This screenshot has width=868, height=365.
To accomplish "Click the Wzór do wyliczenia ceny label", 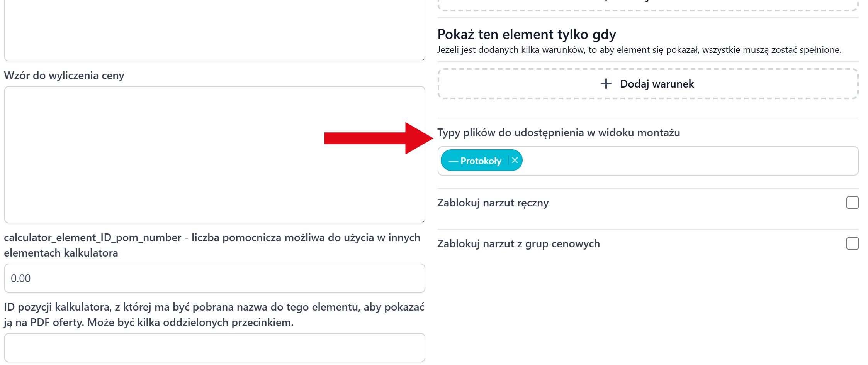I will click(64, 76).
